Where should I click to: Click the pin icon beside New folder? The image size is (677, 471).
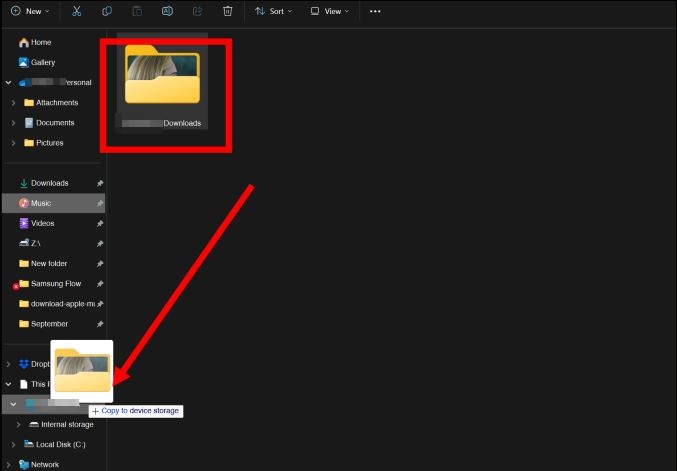coord(100,264)
